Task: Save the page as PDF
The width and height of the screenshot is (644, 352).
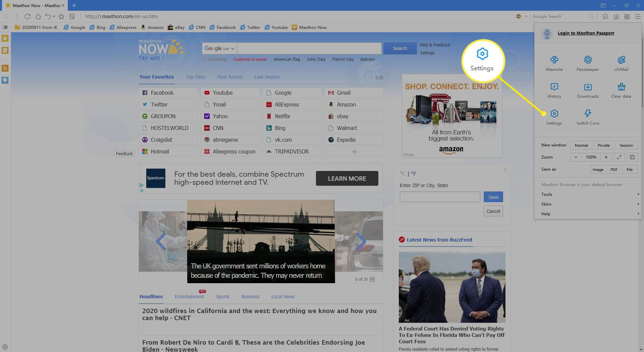Action: pyautogui.click(x=614, y=169)
